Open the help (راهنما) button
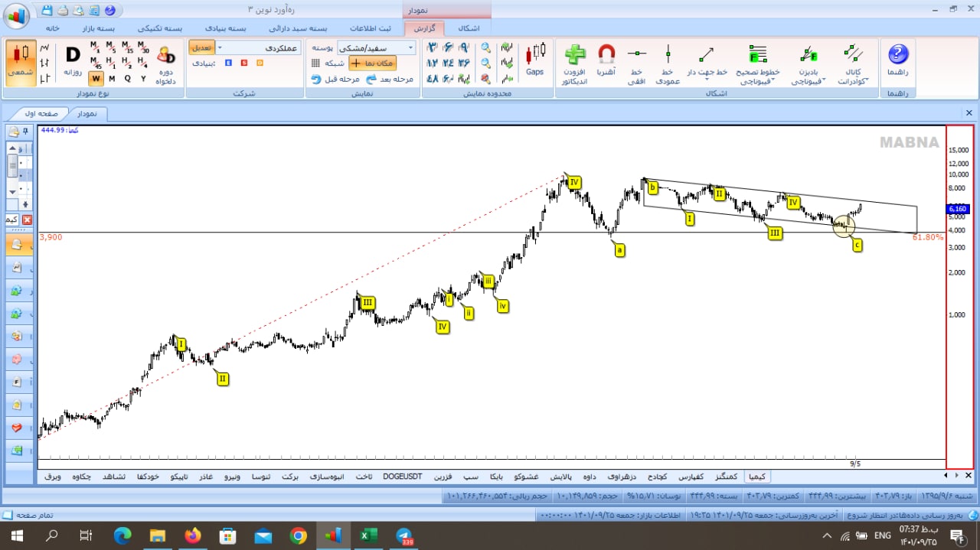This screenshot has width=980, height=550. click(x=897, y=60)
